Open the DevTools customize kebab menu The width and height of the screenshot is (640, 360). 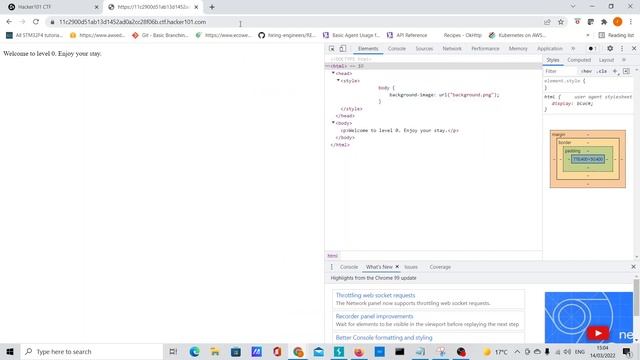pyautogui.click(x=622, y=48)
